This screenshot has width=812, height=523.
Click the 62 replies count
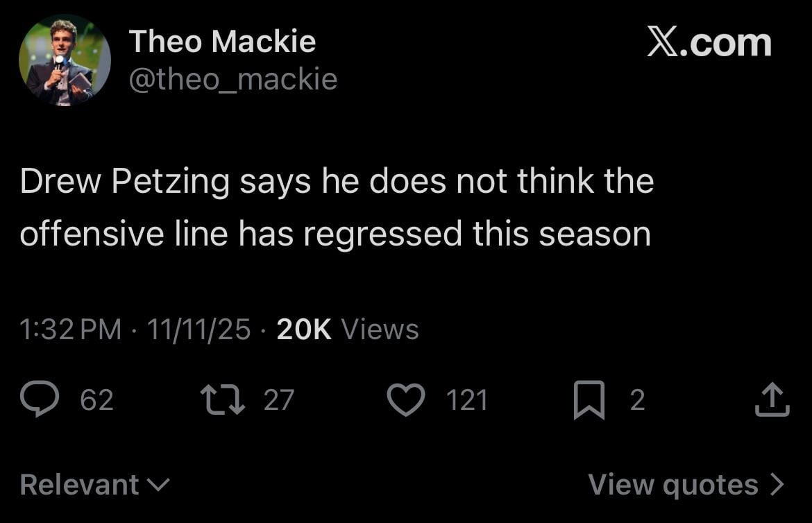pos(96,401)
